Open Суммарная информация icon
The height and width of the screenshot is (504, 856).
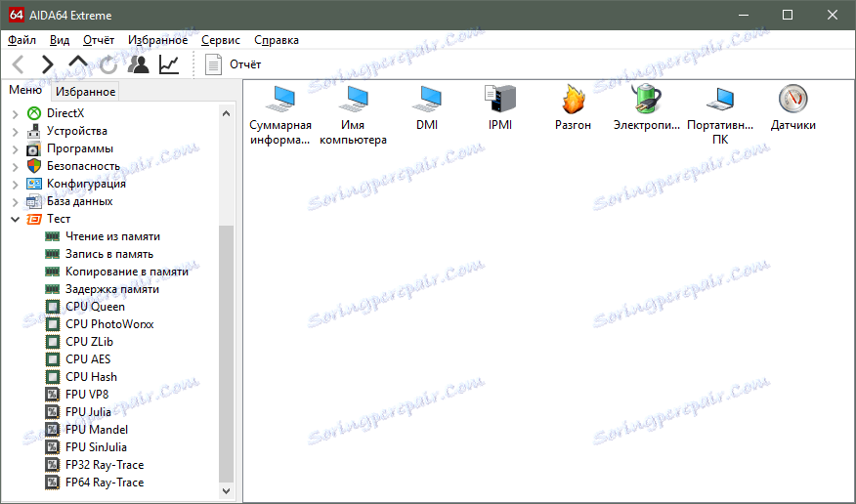click(x=280, y=100)
